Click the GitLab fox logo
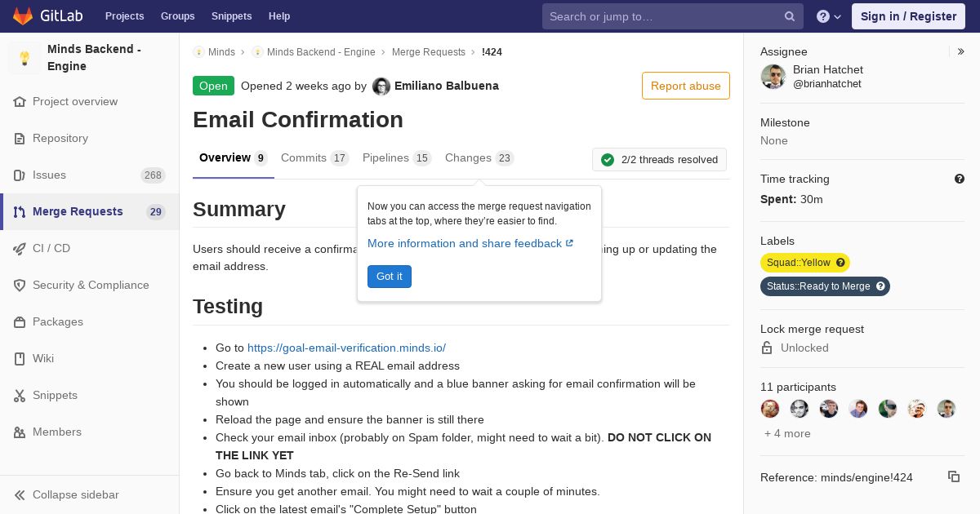The height and width of the screenshot is (514, 980). pos(23,16)
